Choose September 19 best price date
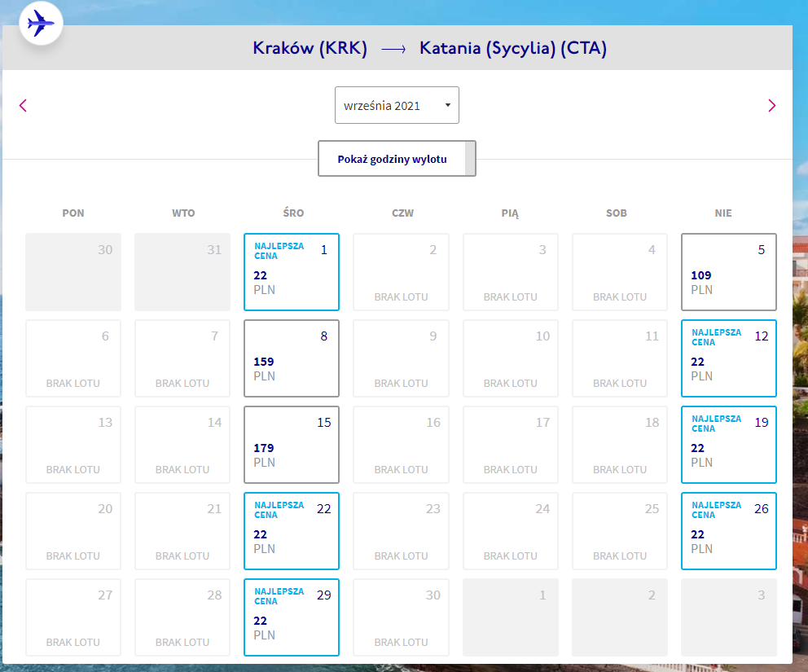Image resolution: width=808 pixels, height=672 pixels. coord(729,445)
